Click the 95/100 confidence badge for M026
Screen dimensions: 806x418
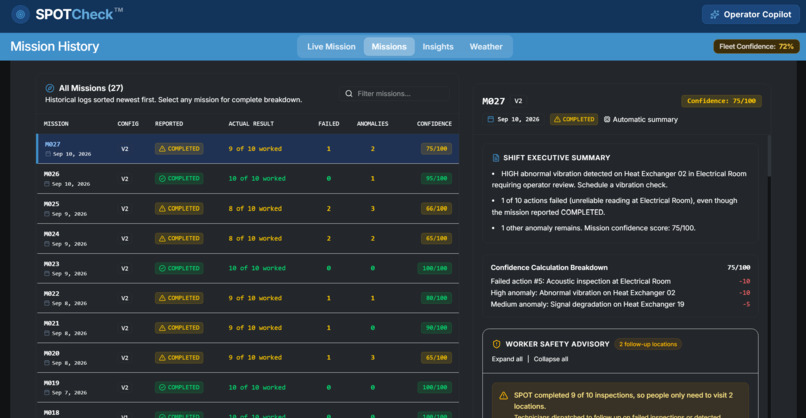click(x=436, y=178)
